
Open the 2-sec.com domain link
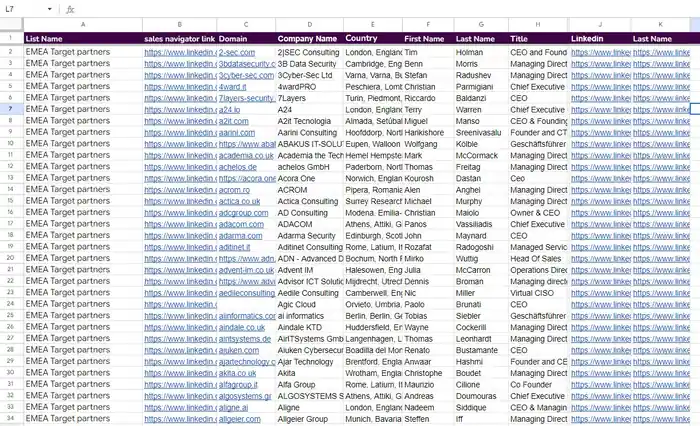click(x=237, y=53)
